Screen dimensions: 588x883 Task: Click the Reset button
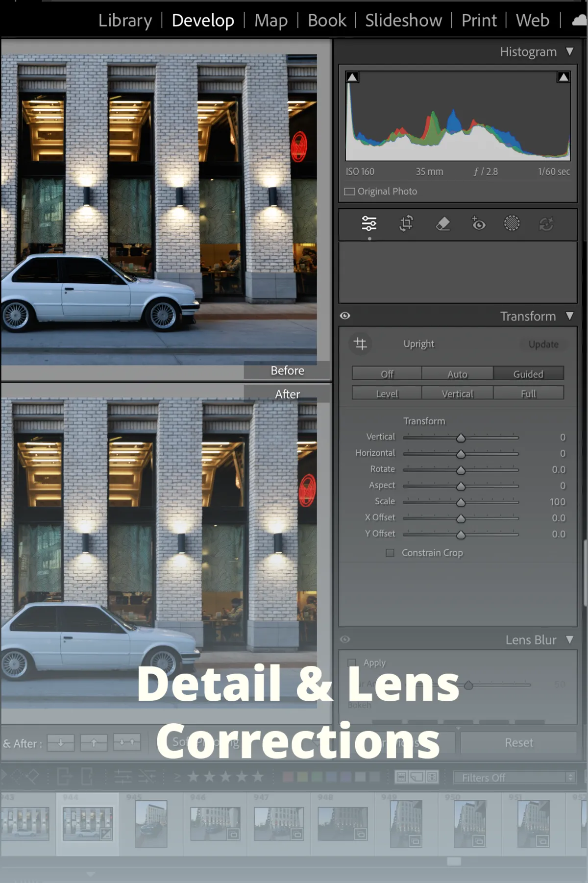[x=519, y=742]
